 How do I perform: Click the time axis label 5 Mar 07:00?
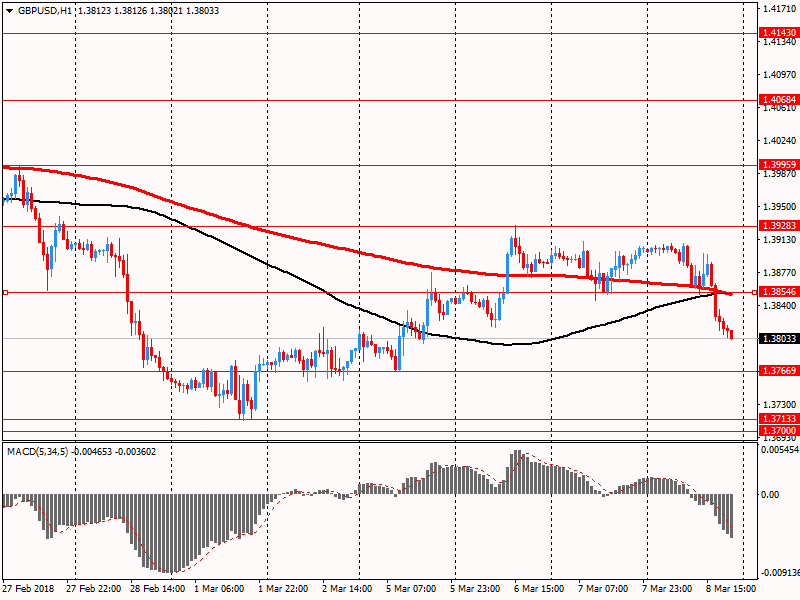(x=411, y=589)
